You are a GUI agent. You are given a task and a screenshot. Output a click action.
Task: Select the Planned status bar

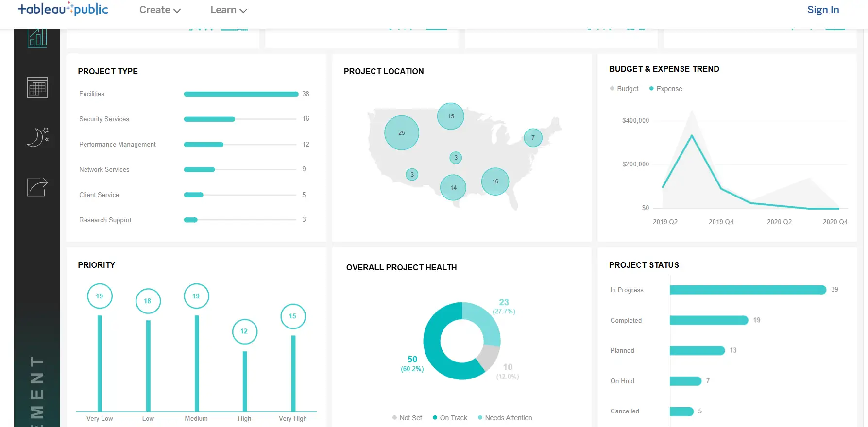coord(698,350)
